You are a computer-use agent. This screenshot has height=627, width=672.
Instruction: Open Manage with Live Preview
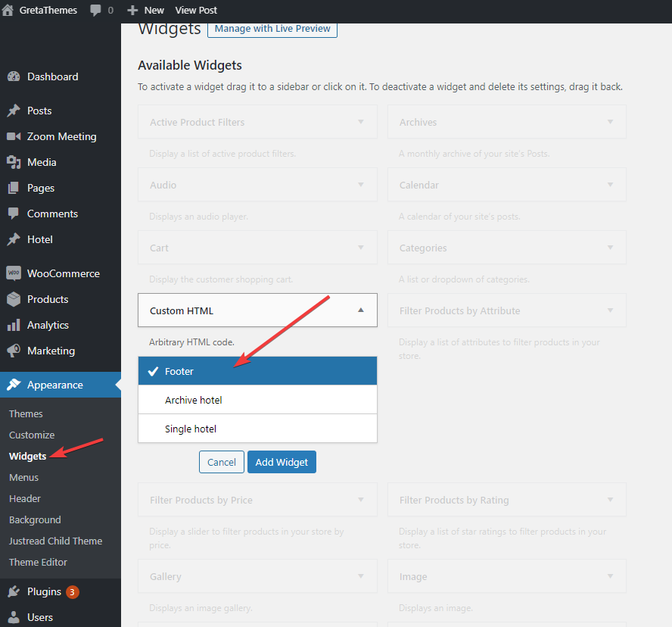pyautogui.click(x=272, y=29)
